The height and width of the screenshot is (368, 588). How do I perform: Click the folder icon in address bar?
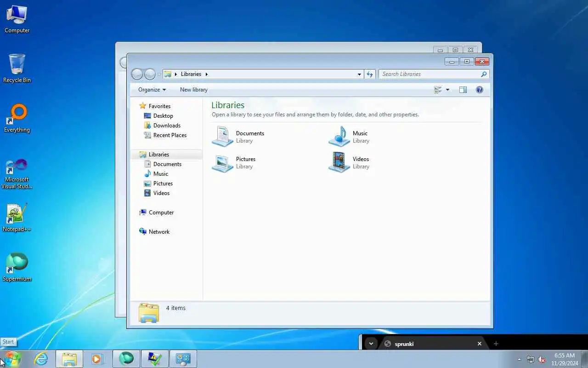tap(168, 74)
